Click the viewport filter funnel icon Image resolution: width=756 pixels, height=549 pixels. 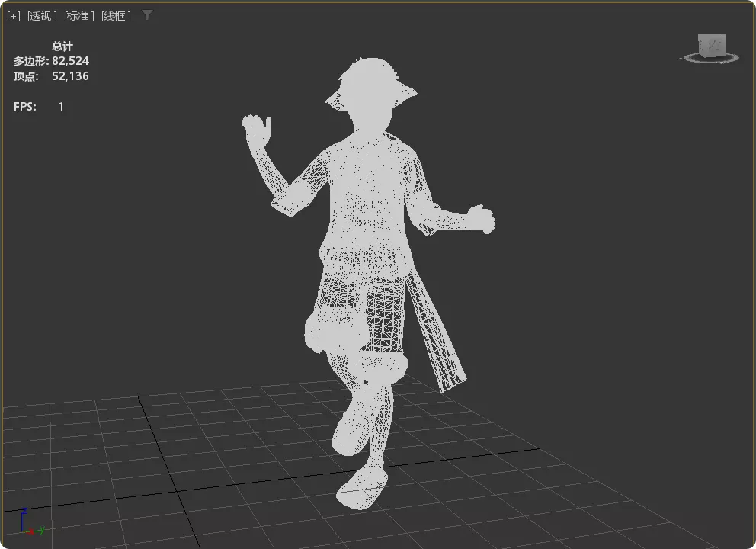point(147,15)
